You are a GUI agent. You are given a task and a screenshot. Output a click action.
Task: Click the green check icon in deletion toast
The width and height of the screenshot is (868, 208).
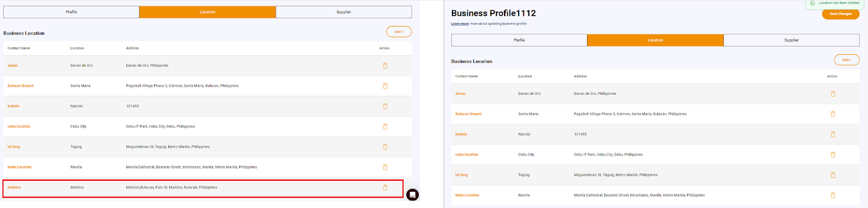(x=812, y=3)
